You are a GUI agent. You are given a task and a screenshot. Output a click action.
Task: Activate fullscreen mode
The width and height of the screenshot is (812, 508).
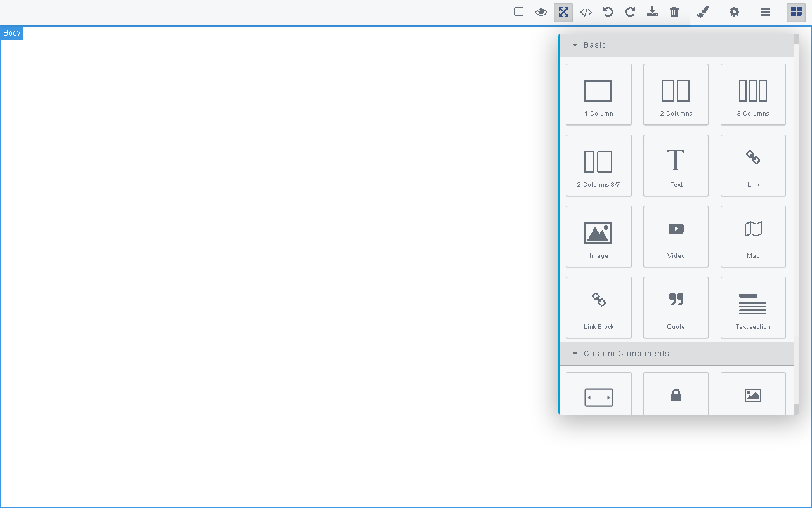pyautogui.click(x=563, y=12)
